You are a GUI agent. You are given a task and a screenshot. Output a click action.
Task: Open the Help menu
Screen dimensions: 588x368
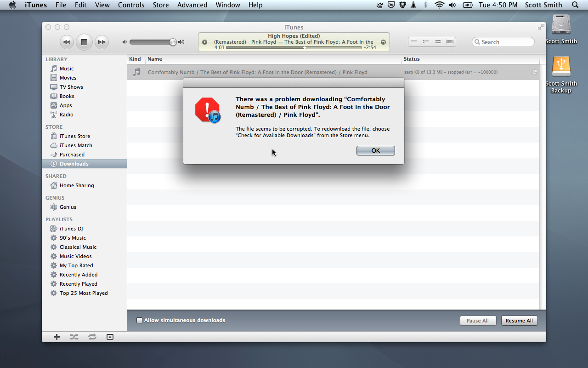tap(255, 5)
